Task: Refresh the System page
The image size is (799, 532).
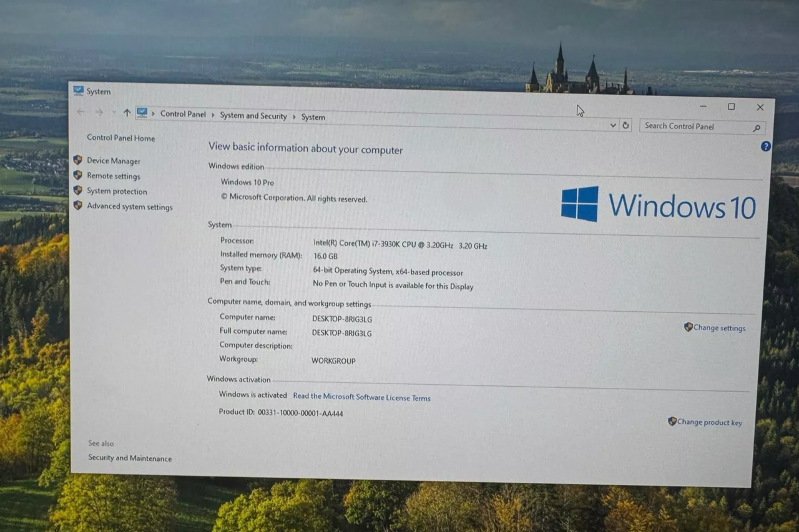Action: [625, 125]
